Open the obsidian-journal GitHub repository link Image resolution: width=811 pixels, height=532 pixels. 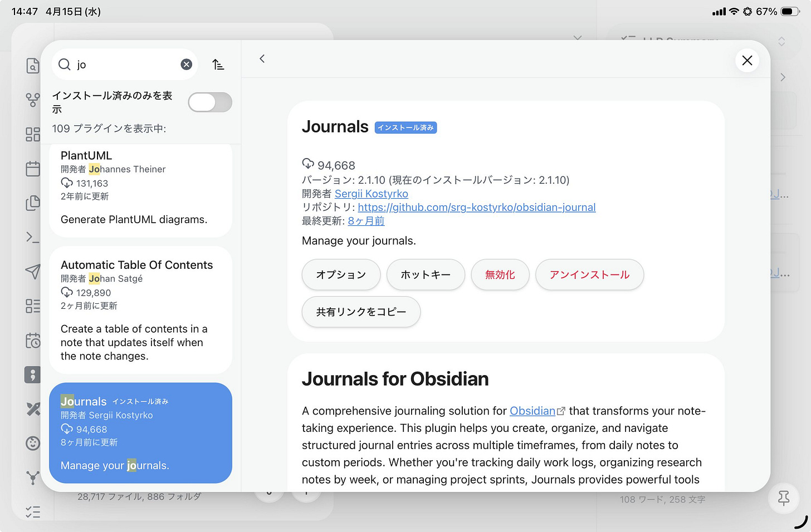coord(477,208)
